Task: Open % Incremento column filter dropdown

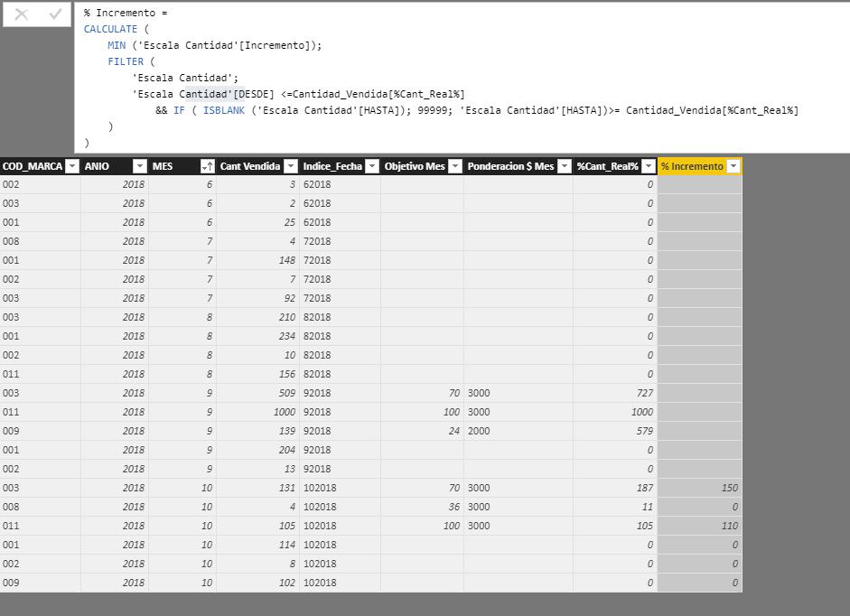Action: click(733, 166)
